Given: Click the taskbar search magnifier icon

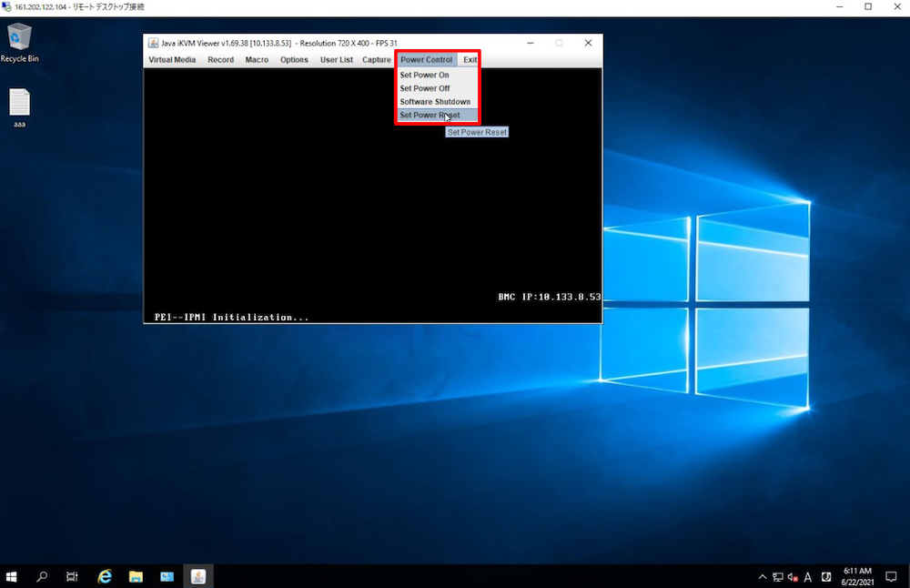Looking at the screenshot, I should (x=42, y=576).
